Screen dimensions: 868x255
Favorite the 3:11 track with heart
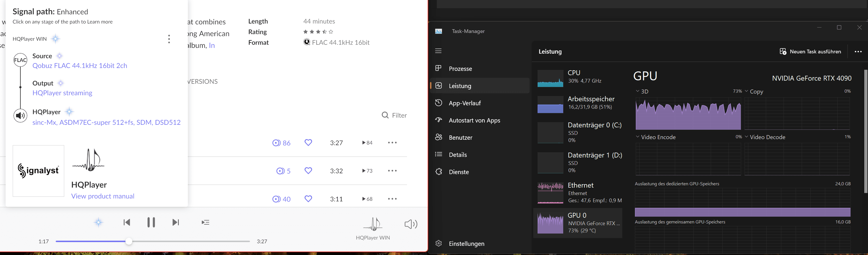click(308, 199)
